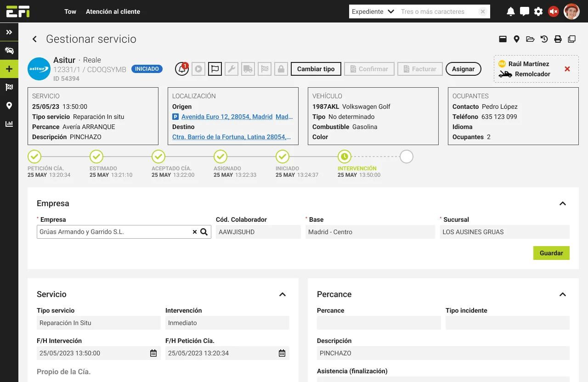This screenshot has width=588, height=382.
Task: Collapse the Percance section
Action: (563, 294)
